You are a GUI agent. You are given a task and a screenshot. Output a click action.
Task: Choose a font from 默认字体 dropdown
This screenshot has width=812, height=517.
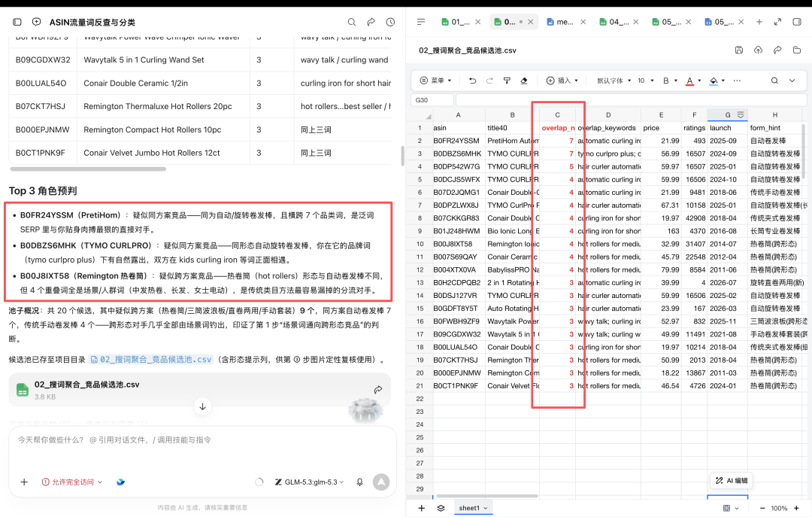(614, 81)
